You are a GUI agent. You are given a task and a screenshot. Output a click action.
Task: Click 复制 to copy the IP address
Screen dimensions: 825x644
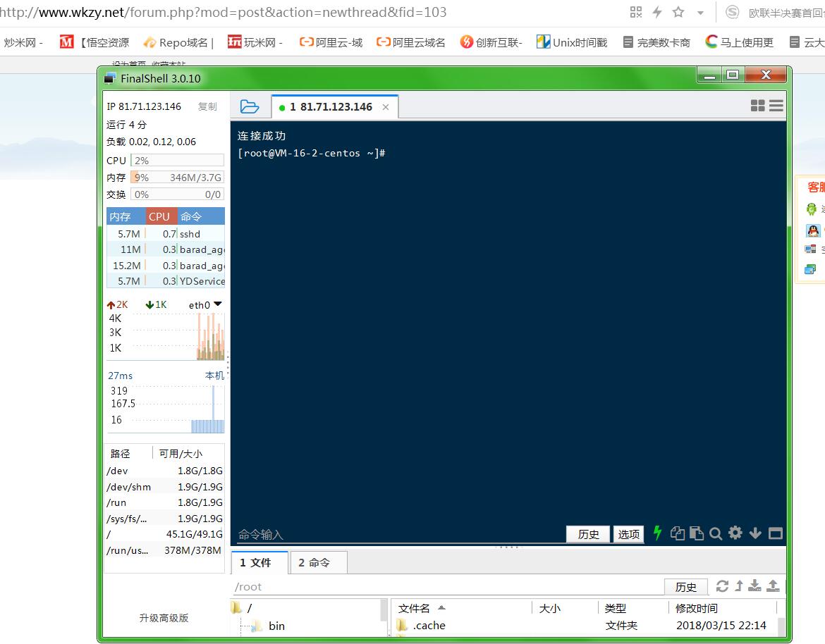pyautogui.click(x=207, y=106)
